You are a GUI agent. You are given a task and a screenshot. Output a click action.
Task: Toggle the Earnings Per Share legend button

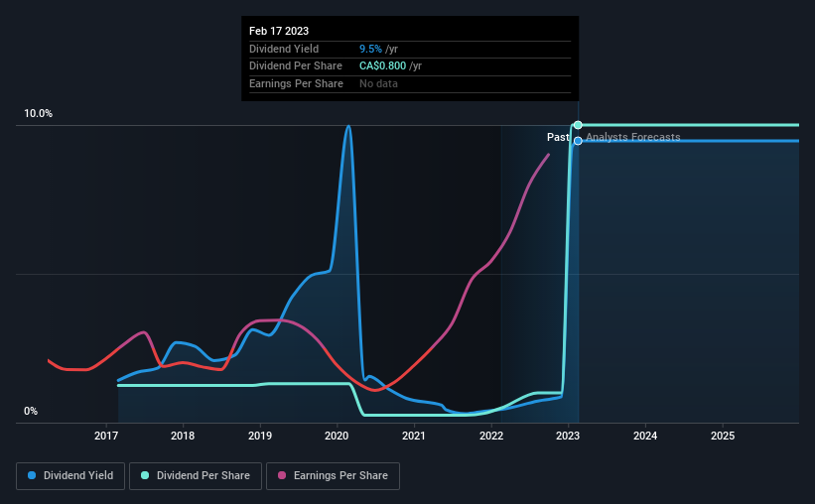(333, 476)
